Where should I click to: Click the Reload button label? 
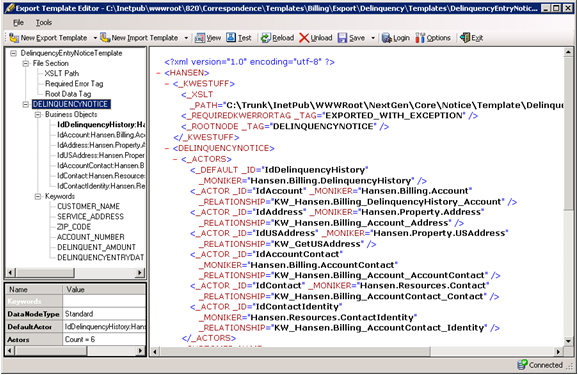pos(283,38)
